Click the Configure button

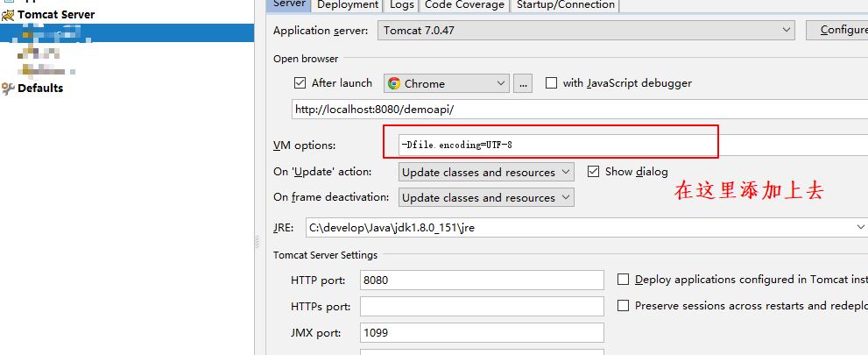(x=837, y=30)
